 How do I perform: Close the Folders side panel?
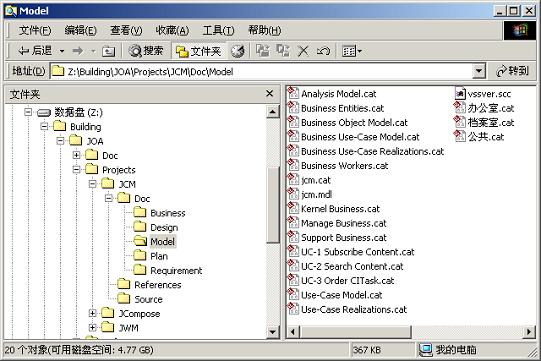(269, 94)
